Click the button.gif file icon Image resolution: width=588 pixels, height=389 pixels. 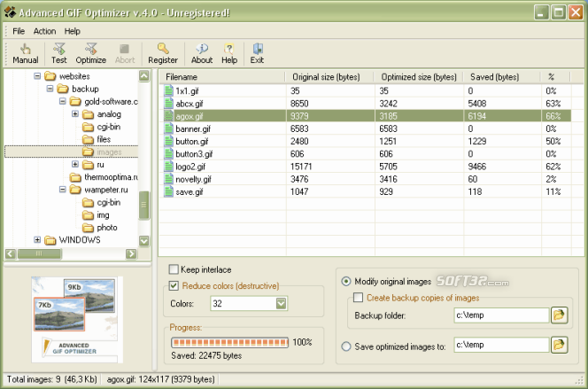[x=168, y=142]
